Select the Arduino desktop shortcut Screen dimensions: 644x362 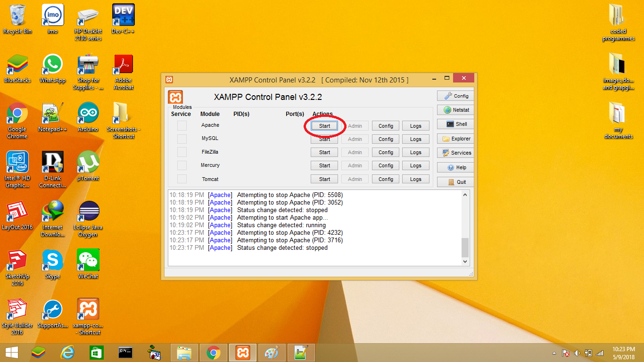(88, 117)
